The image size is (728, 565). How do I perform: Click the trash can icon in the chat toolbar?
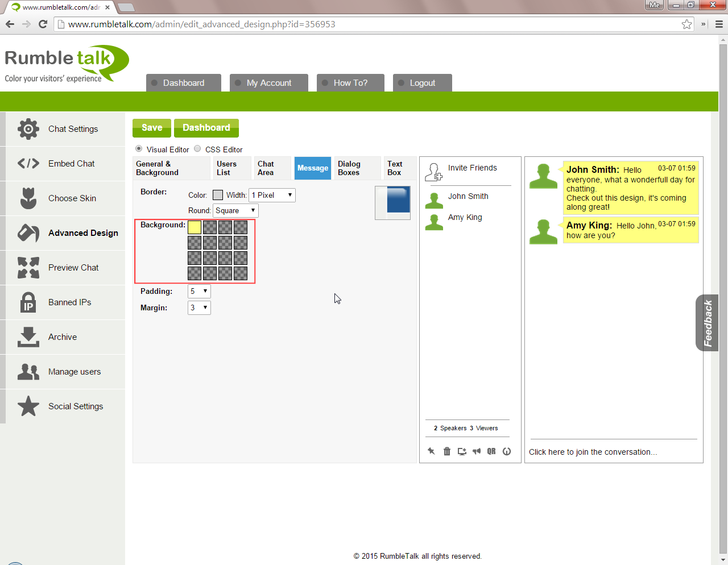pyautogui.click(x=447, y=451)
